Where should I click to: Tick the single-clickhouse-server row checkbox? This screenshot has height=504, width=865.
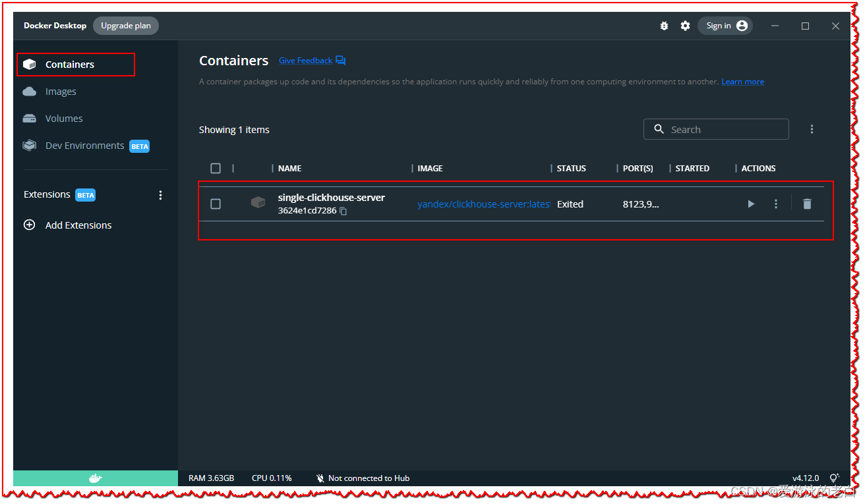[x=216, y=204]
